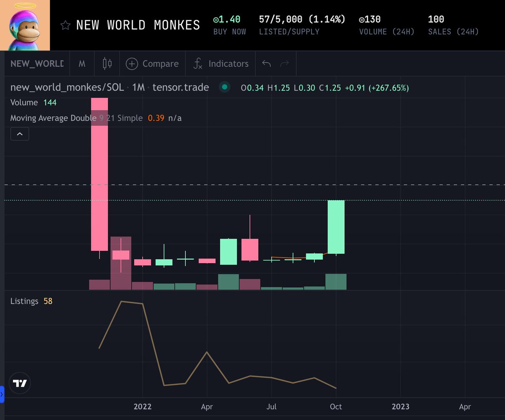Redo the chart action

pos(284,64)
